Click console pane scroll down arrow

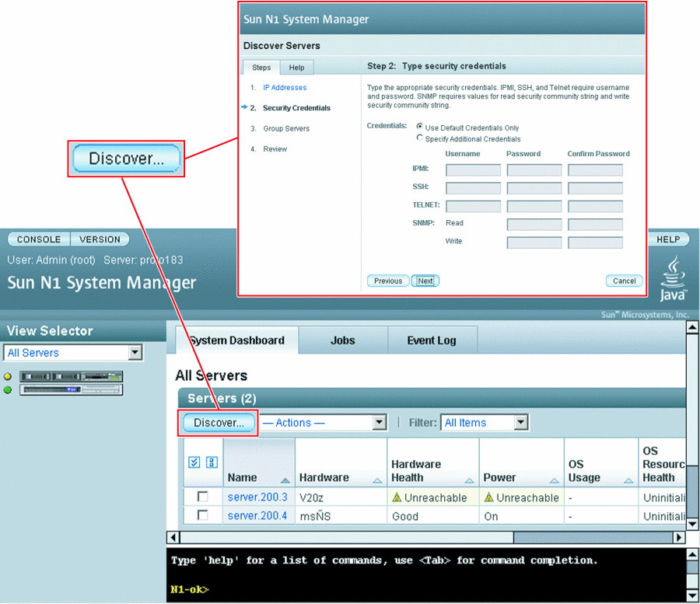(692, 595)
